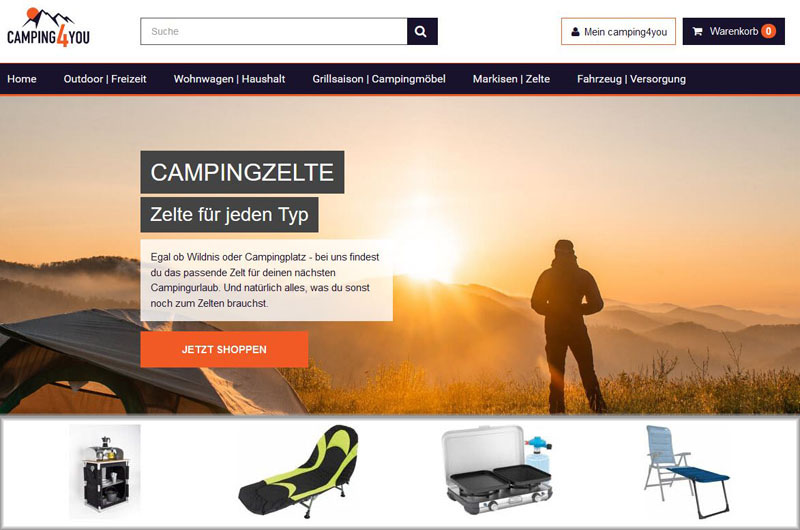Viewport: 800px width, 530px height.
Task: Open the Mein camping4you account button
Action: [618, 32]
